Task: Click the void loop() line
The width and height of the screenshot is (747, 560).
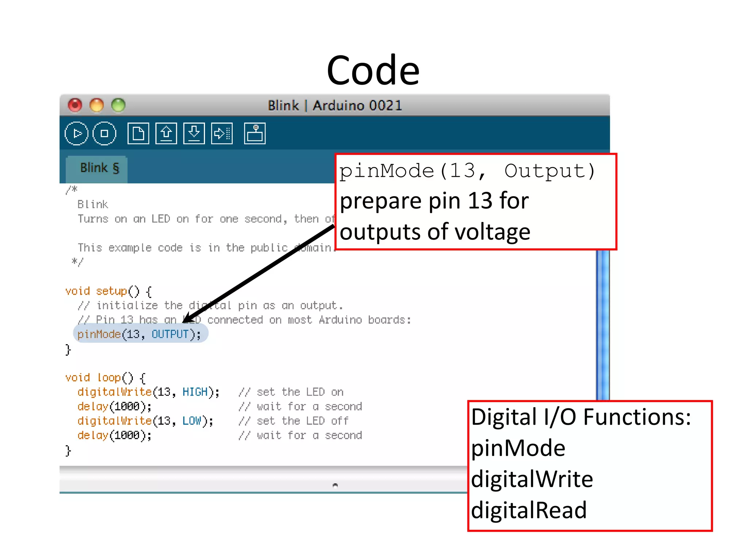Action: (105, 378)
